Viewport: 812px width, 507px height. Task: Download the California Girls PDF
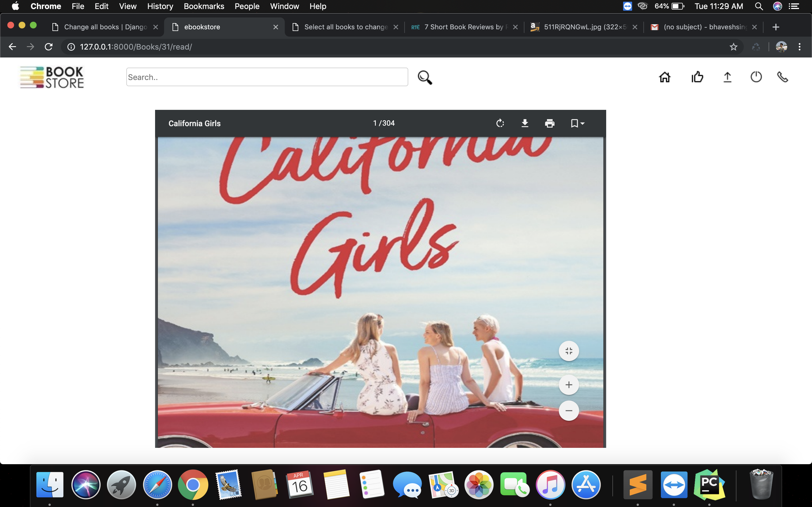click(x=525, y=123)
